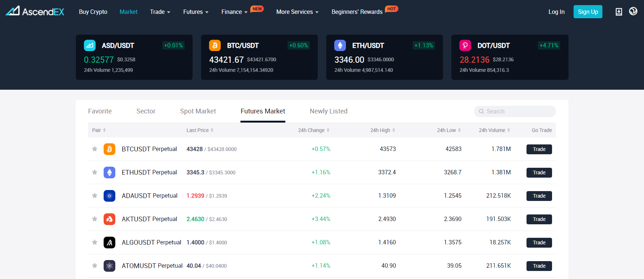Click the ADAUSDT Perpetual Cardano icon
The image size is (644, 279).
(109, 196)
